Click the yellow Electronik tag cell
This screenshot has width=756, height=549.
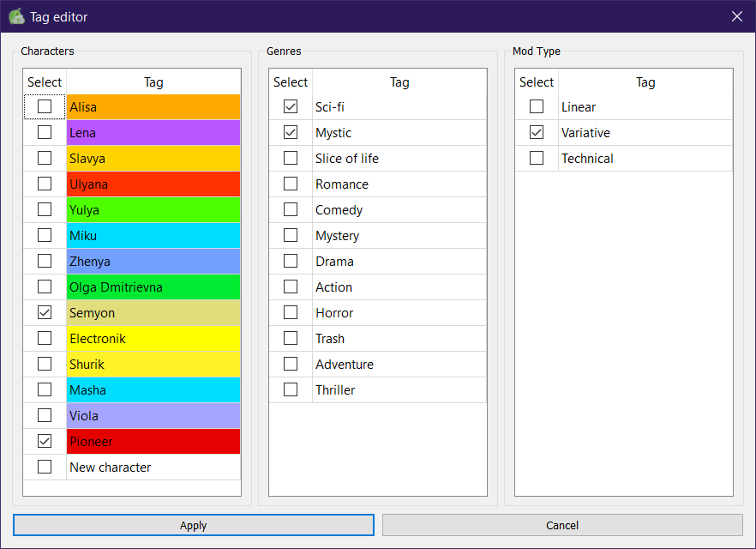pyautogui.click(x=153, y=338)
